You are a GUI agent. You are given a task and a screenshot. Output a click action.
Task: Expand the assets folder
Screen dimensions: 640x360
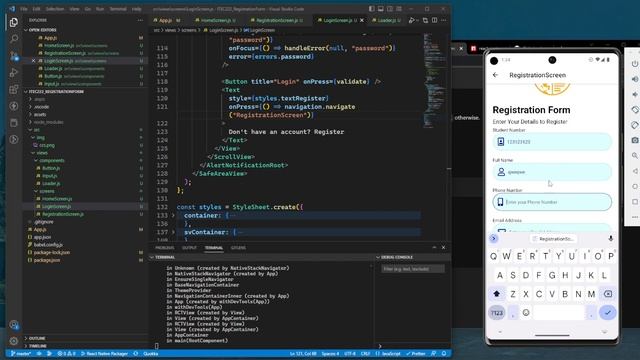(x=40, y=114)
